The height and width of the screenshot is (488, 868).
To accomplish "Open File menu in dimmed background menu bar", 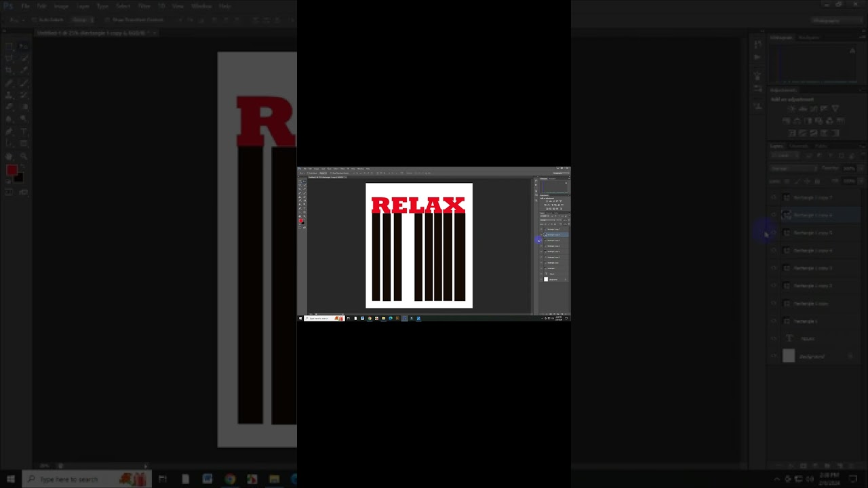I will [24, 6].
